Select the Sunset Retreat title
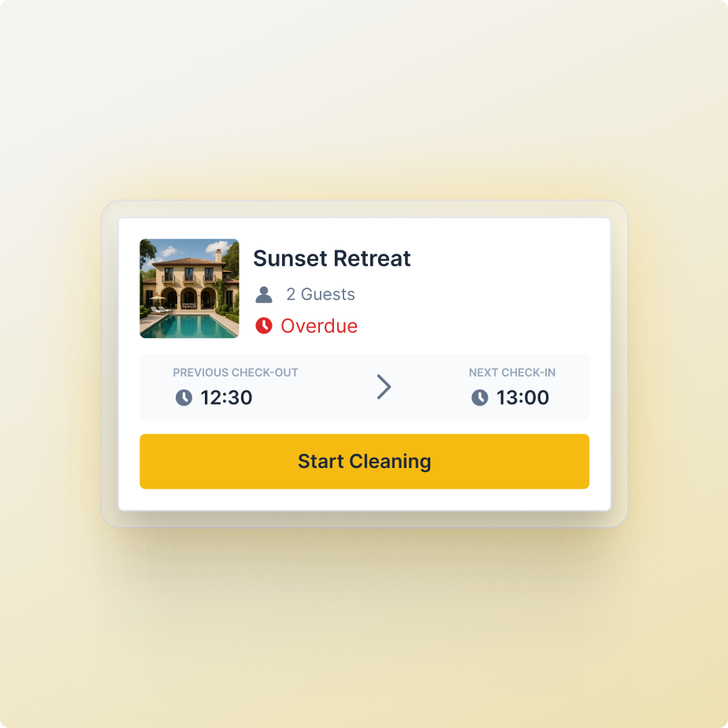This screenshot has height=728, width=728. tap(332, 258)
